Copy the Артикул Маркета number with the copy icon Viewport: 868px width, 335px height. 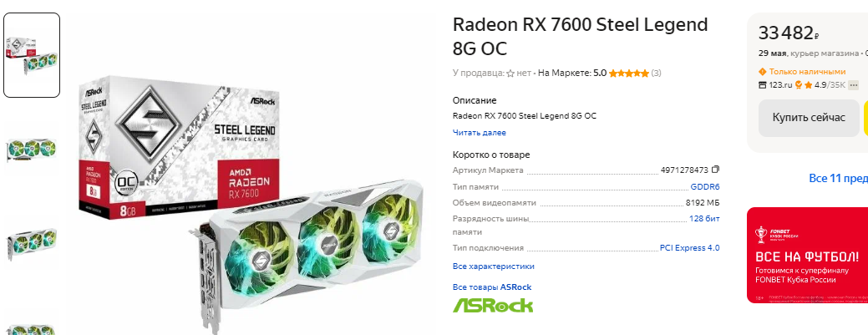[x=716, y=170]
